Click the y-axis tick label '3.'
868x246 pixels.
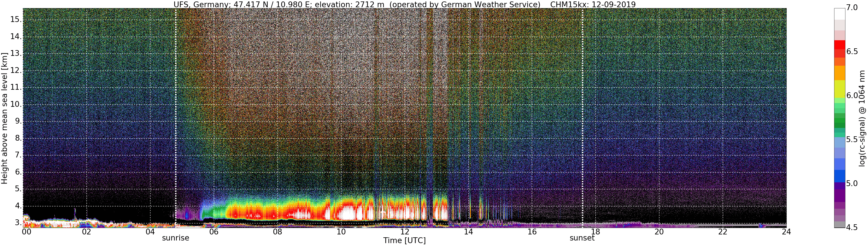[18, 223]
